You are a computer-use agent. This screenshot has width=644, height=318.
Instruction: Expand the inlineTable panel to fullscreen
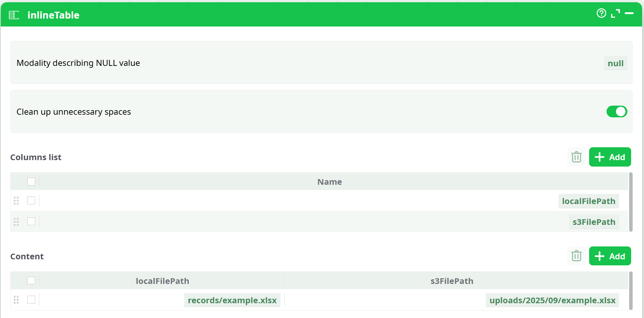tap(616, 13)
